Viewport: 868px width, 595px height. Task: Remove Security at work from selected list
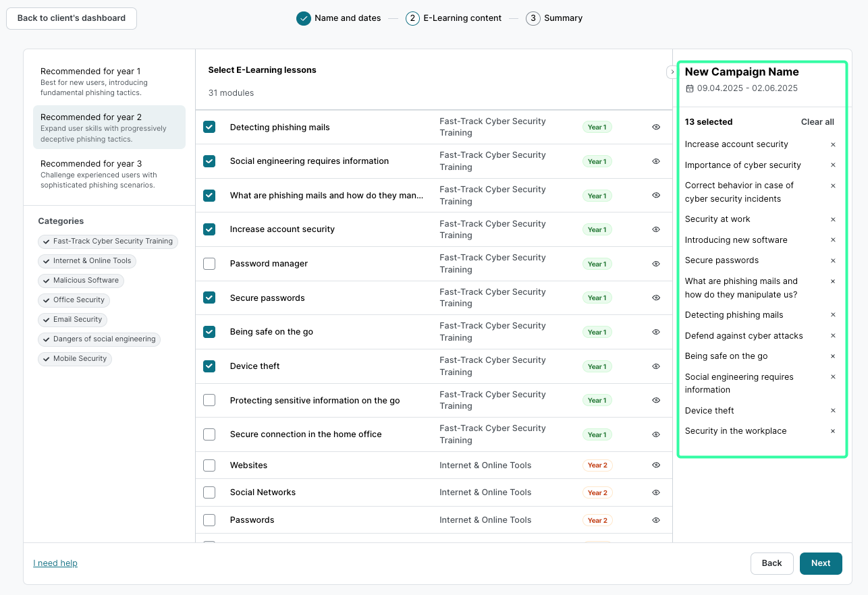coord(832,219)
